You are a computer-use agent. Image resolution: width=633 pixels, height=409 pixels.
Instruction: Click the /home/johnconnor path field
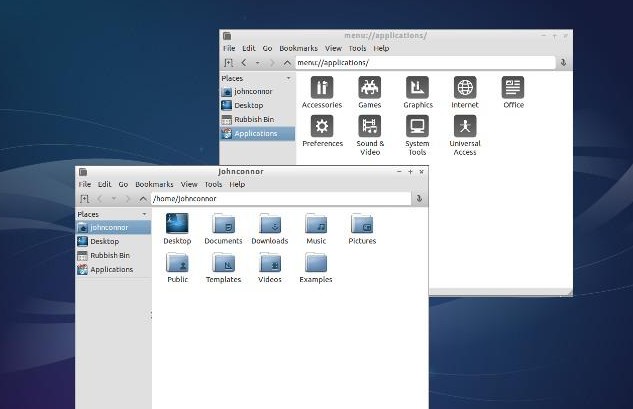[x=280, y=199]
